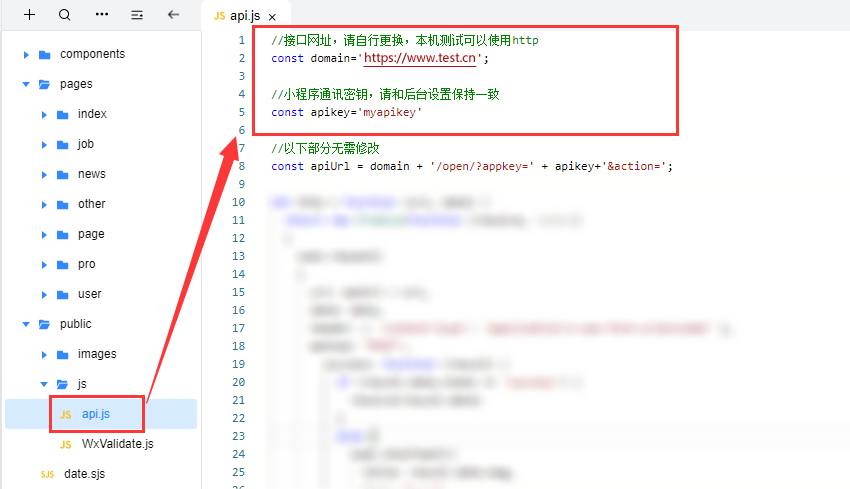
Task: Expand the components folder
Action: 26,54
